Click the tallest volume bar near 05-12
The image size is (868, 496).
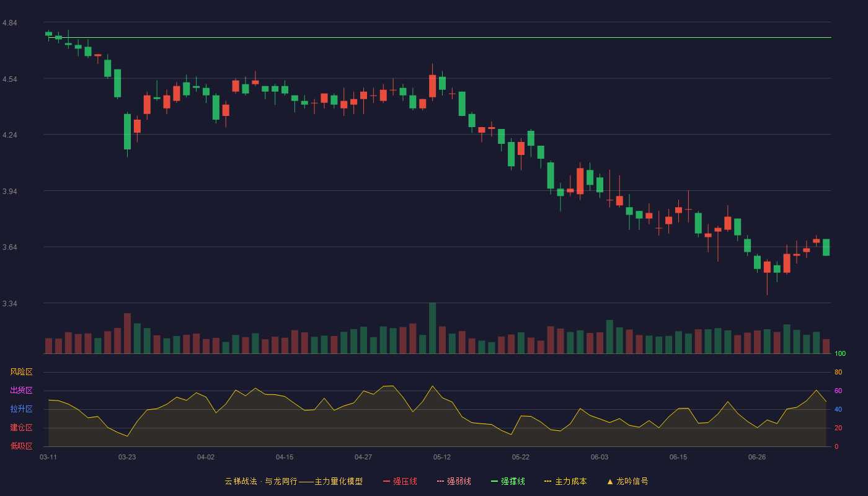click(x=432, y=328)
